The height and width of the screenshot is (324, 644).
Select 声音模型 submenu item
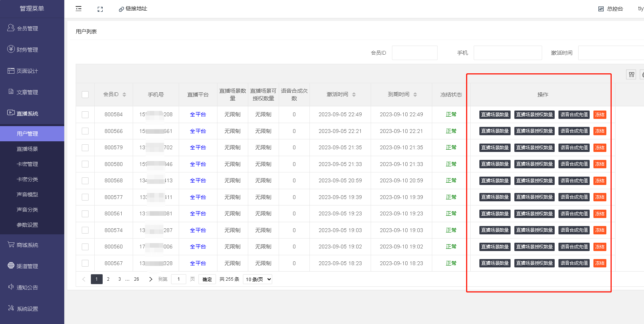click(x=32, y=194)
